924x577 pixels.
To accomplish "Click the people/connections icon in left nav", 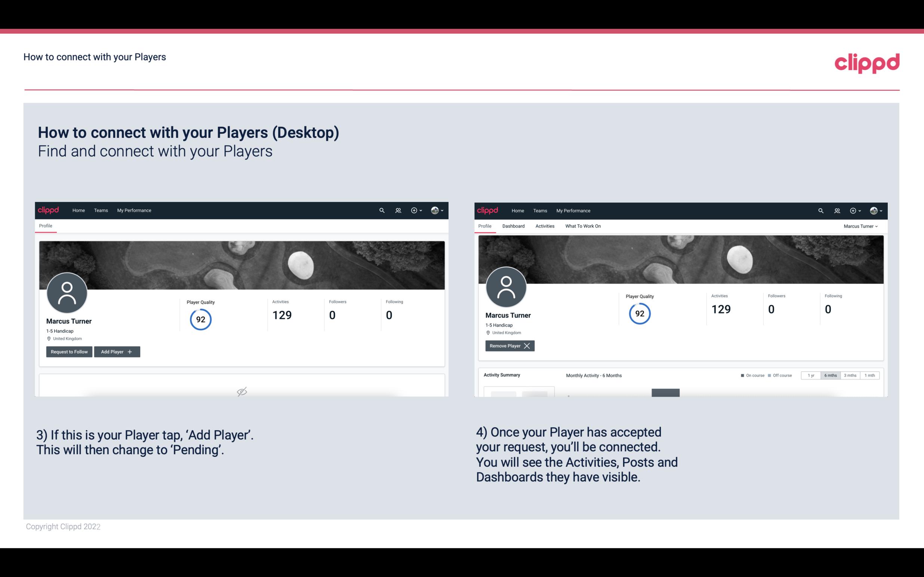I will pyautogui.click(x=397, y=210).
